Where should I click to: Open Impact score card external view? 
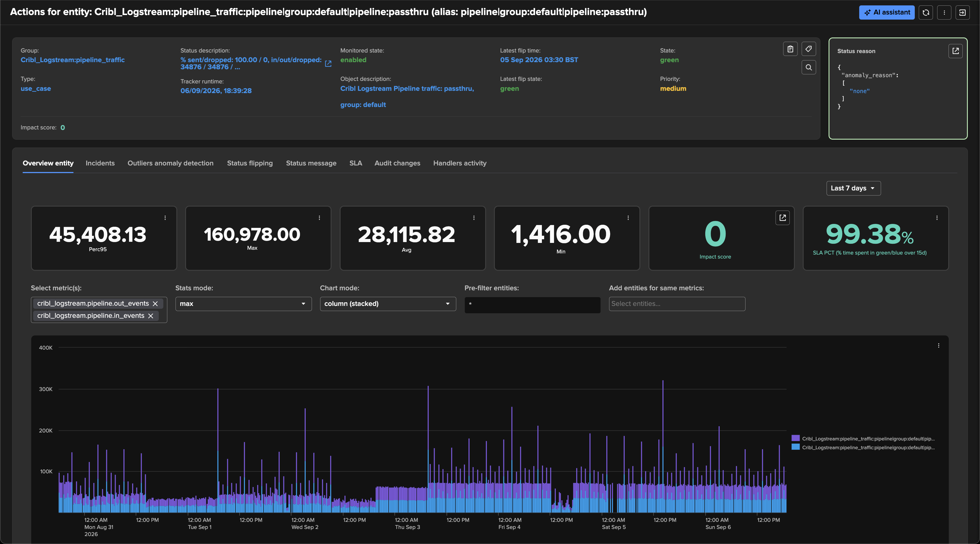(783, 218)
